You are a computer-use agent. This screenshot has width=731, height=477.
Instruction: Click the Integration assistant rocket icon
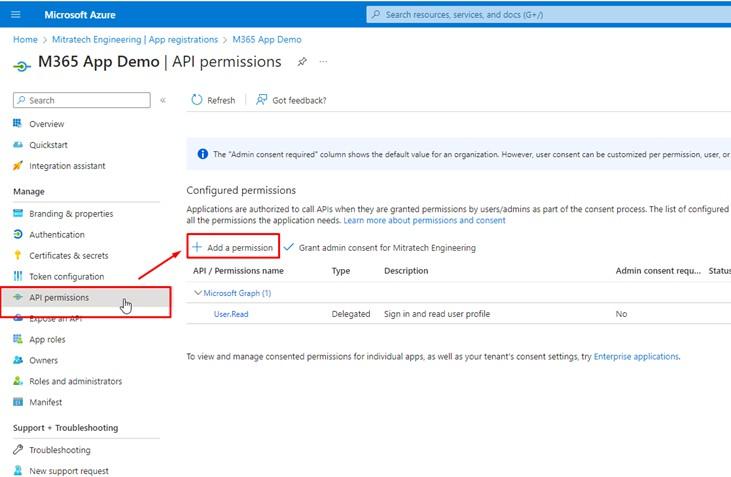pos(18,166)
